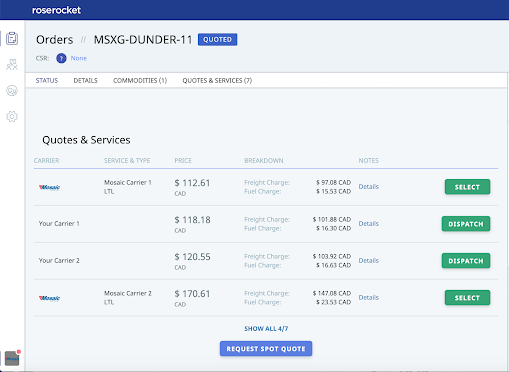This screenshot has height=372, width=509.
Task: Open Details for the $120.55 quote
Action: coord(369,261)
